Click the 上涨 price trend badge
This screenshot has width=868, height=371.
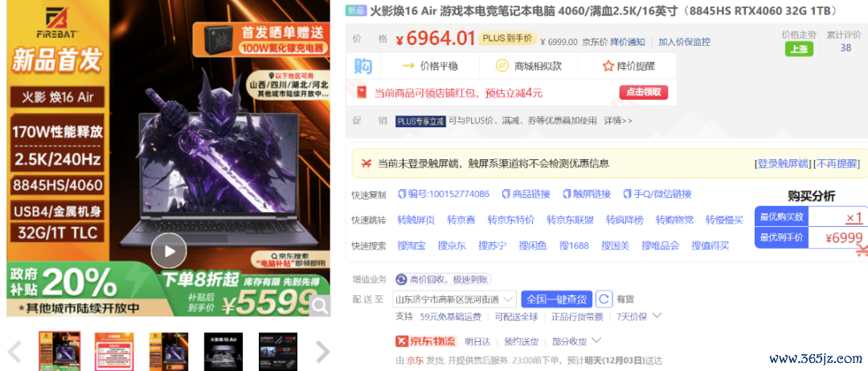click(x=799, y=49)
